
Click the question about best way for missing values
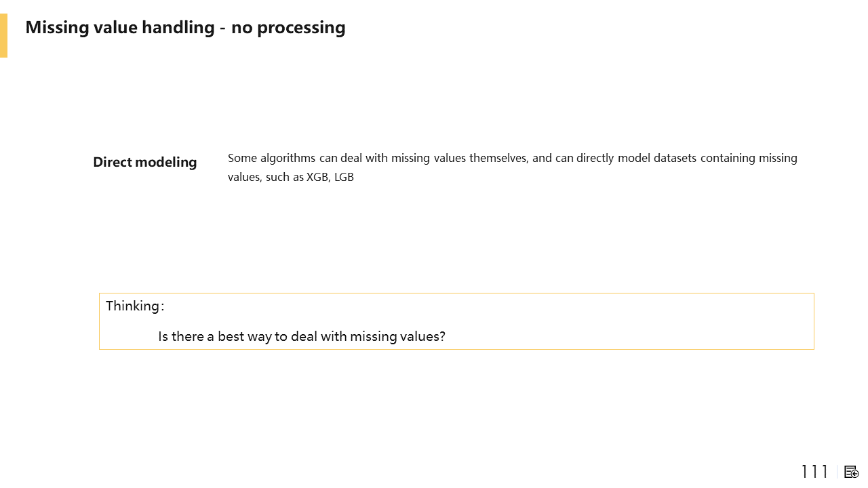click(302, 336)
